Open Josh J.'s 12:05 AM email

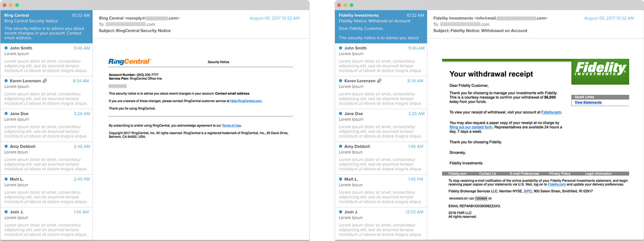(381, 223)
